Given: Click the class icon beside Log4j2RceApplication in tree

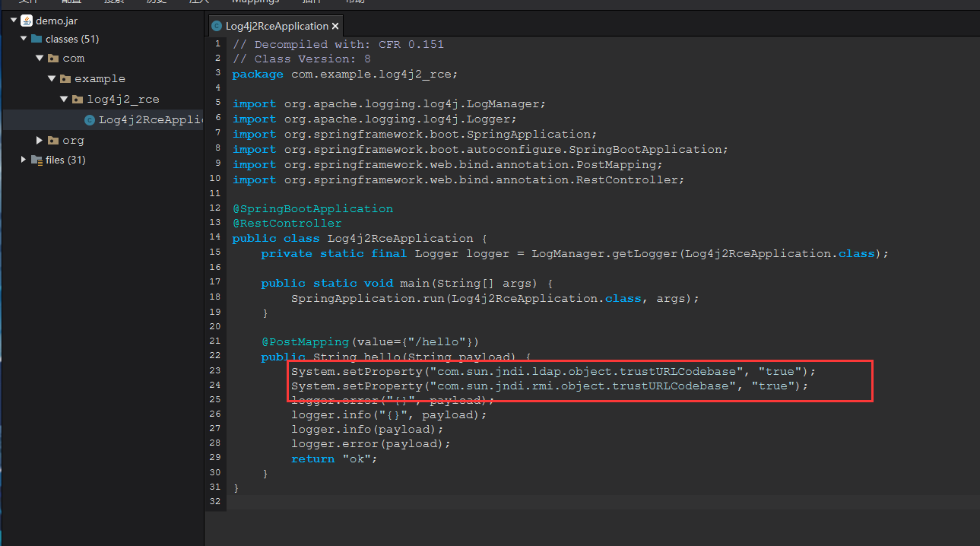Looking at the screenshot, I should (x=88, y=119).
